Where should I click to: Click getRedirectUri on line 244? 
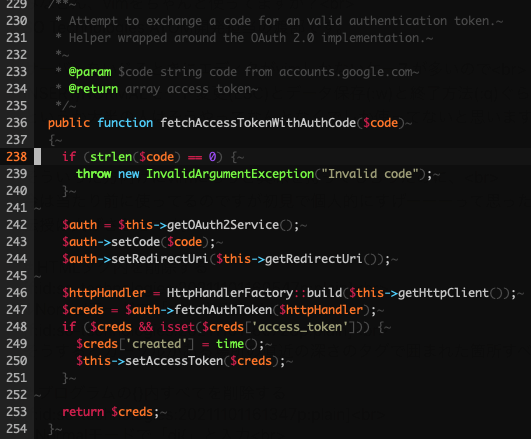click(314, 259)
